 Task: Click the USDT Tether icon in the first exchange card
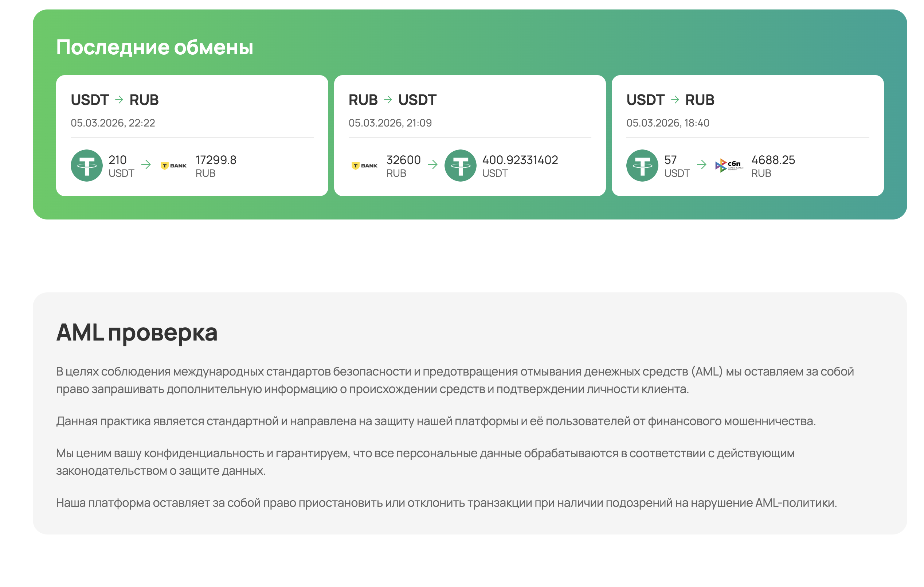[x=86, y=166]
